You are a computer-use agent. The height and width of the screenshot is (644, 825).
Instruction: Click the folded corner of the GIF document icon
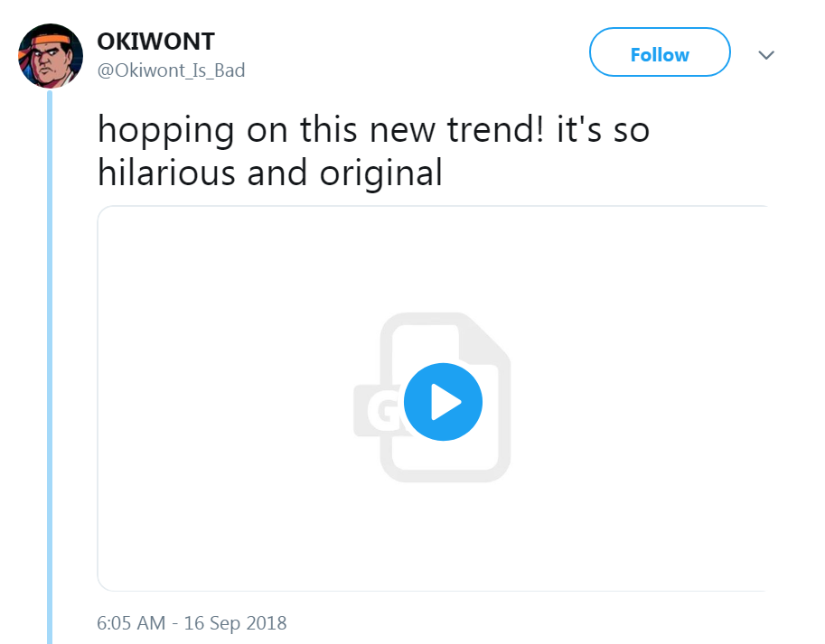484,337
